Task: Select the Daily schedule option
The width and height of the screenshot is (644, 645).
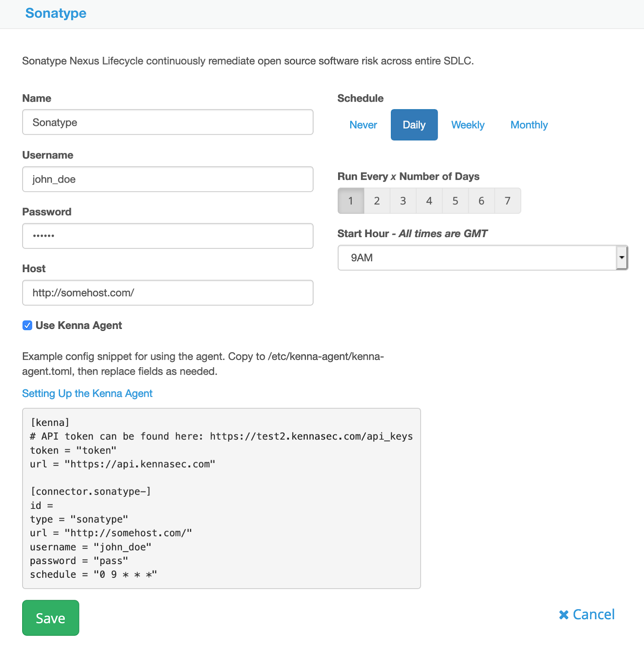Action: pyautogui.click(x=414, y=125)
